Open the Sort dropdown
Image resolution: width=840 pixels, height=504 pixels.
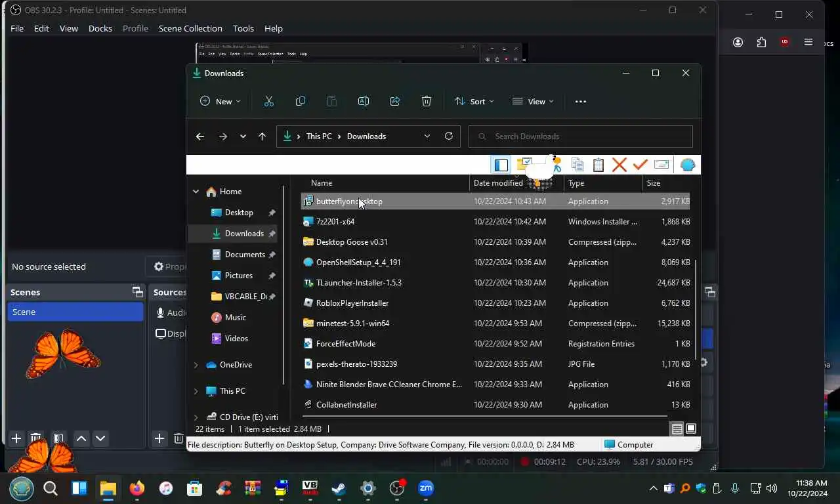474,101
